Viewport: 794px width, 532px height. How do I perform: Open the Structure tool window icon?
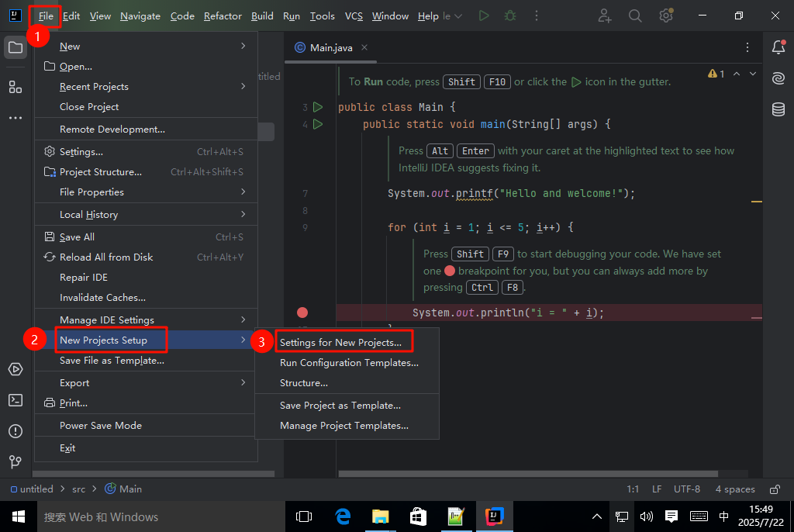pos(16,87)
